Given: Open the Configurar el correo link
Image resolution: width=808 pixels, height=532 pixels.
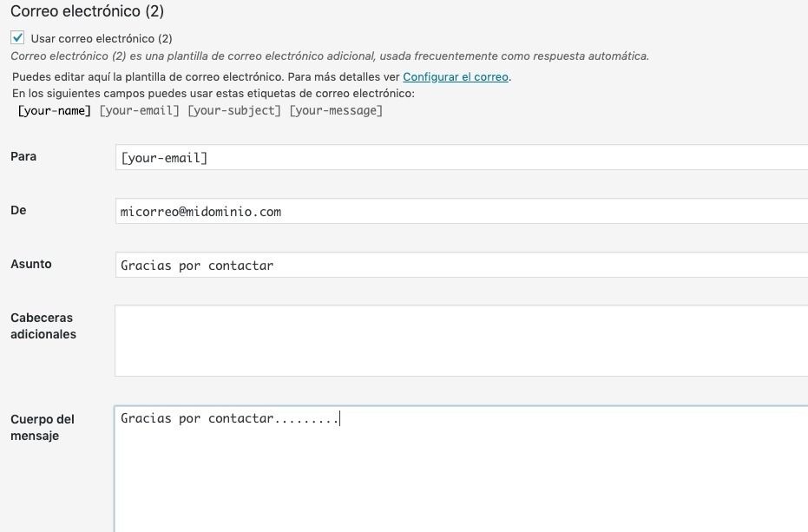Looking at the screenshot, I should [x=456, y=77].
